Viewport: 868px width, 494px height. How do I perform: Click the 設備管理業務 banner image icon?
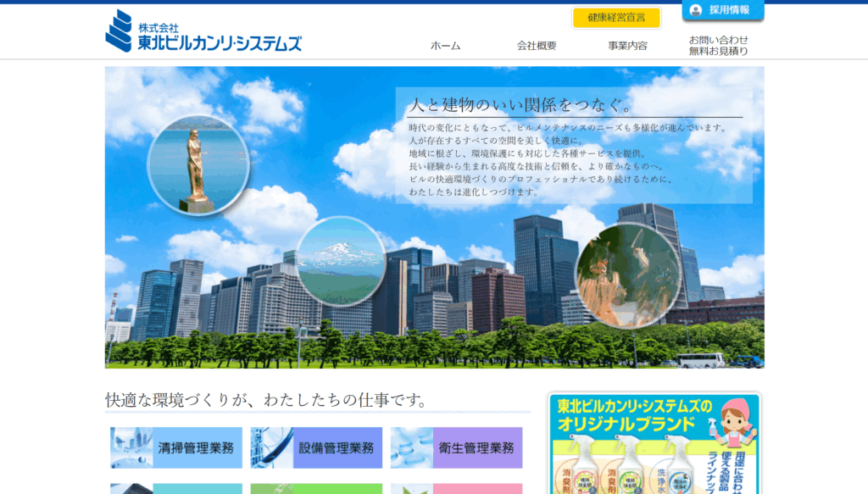click(271, 447)
